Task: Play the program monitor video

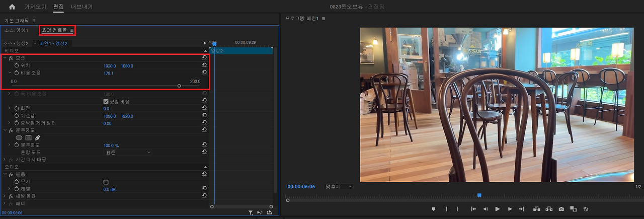Action: pyautogui.click(x=498, y=209)
